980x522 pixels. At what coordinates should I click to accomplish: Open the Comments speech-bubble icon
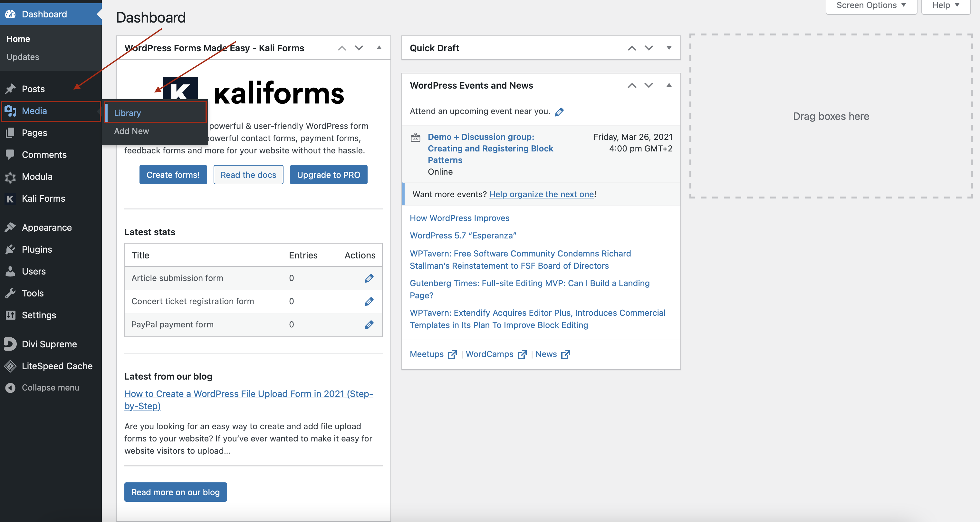point(11,154)
